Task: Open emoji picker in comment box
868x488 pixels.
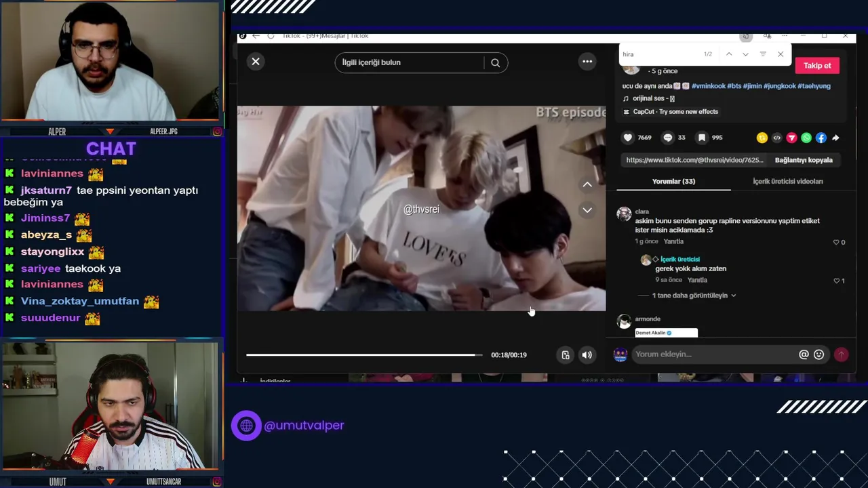Action: (x=818, y=354)
